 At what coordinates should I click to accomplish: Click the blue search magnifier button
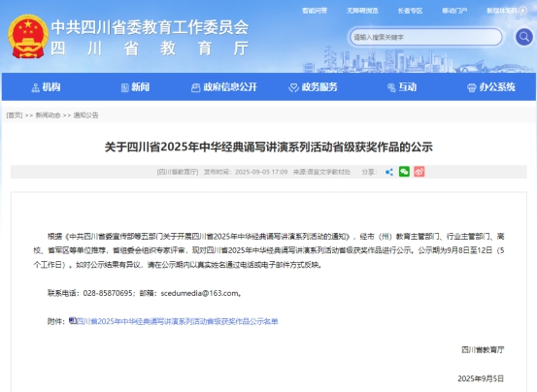click(x=524, y=37)
